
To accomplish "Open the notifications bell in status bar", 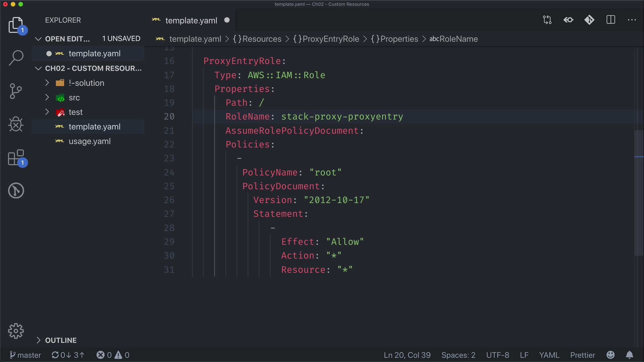I will tap(630, 355).
